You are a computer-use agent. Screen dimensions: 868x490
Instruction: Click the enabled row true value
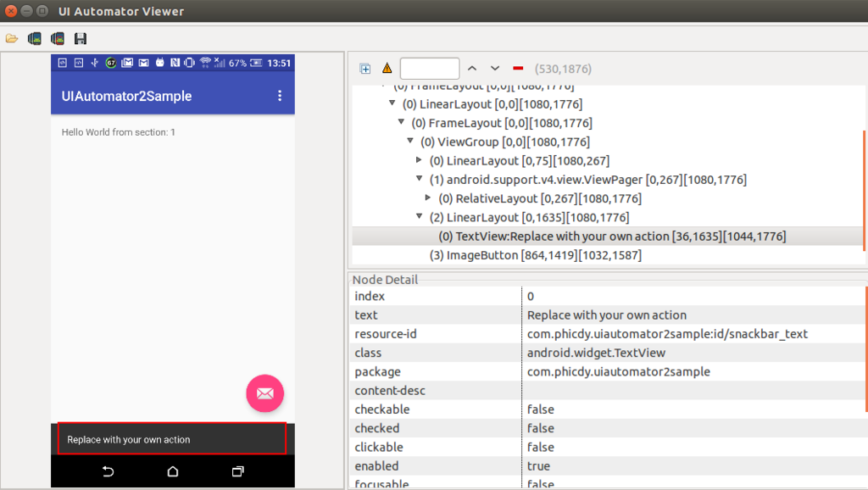pos(538,465)
